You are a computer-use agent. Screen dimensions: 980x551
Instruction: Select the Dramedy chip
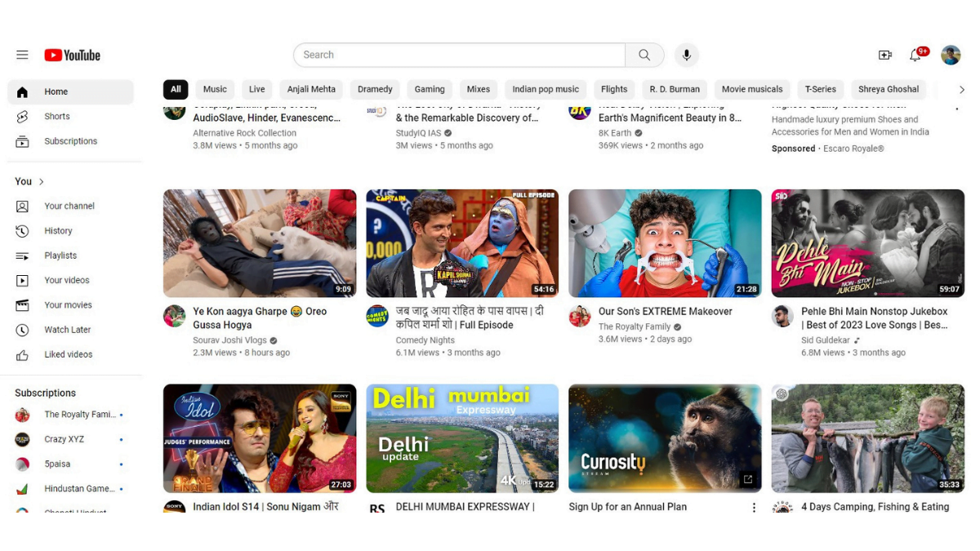point(375,90)
